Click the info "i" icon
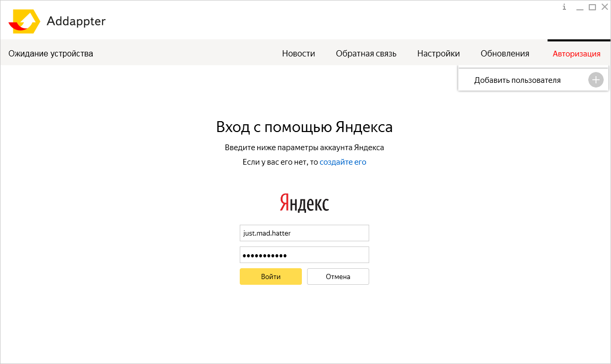This screenshot has width=611, height=364. (564, 7)
